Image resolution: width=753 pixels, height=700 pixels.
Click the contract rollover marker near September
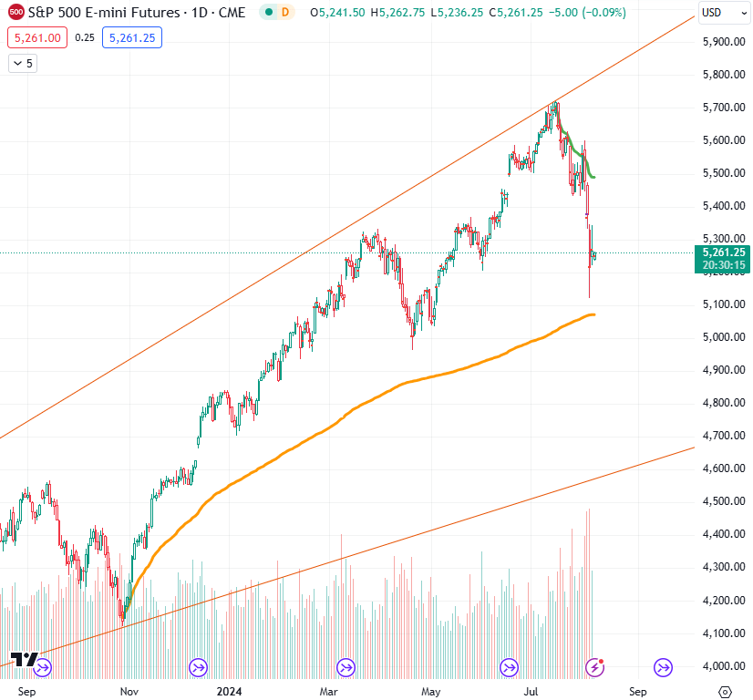663,668
